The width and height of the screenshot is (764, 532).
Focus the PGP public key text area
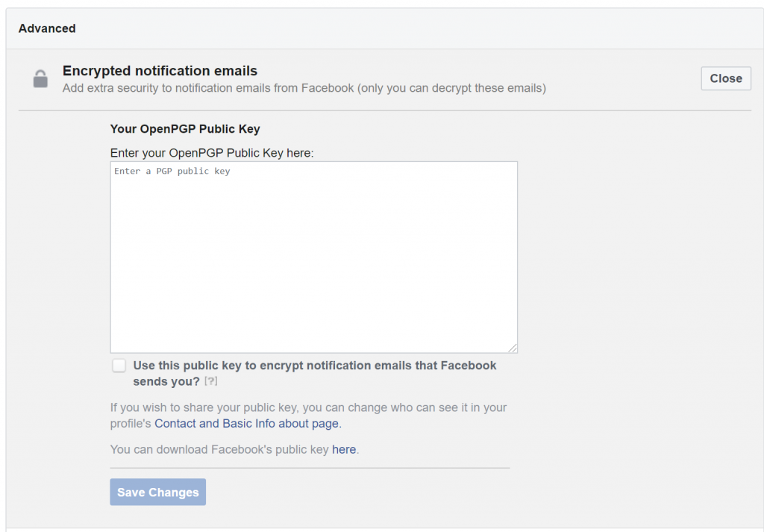(314, 257)
